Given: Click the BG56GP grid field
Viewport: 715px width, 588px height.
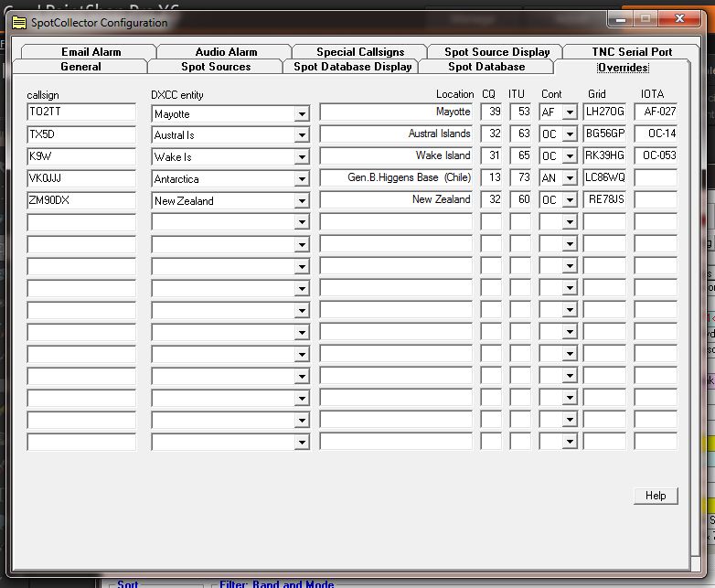Looking at the screenshot, I should pyautogui.click(x=604, y=134).
